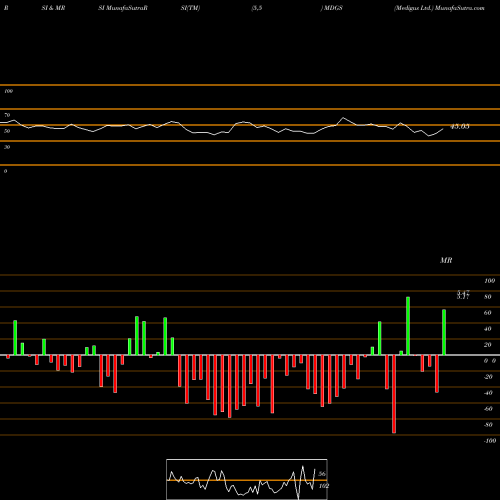Click the MR axis label -60
The height and width of the screenshot is (500, 500).
pyautogui.click(x=488, y=409)
